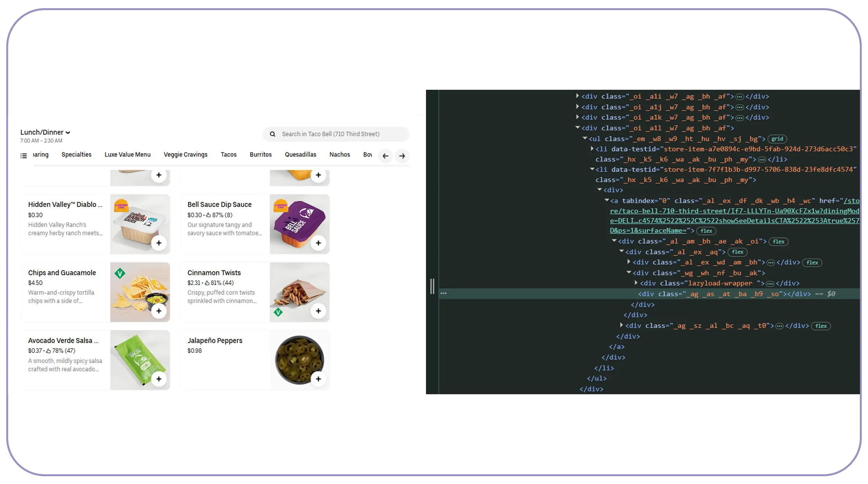
Task: Select the Veggie Cravings tab
Action: 185,155
